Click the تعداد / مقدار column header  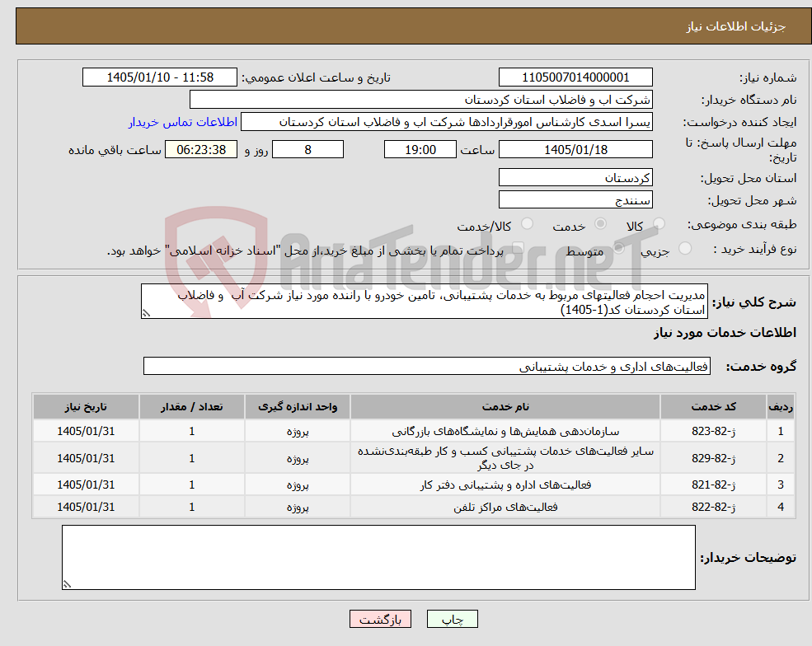click(191, 407)
